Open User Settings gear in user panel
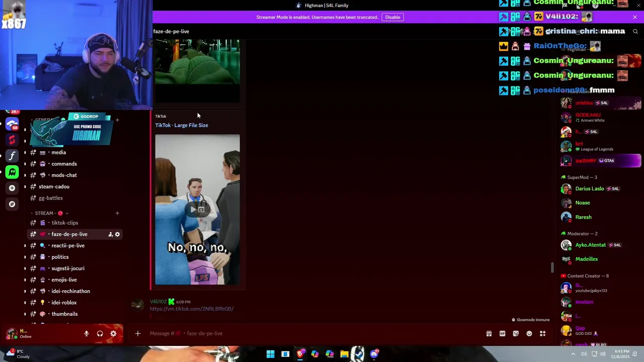 pos(113,333)
